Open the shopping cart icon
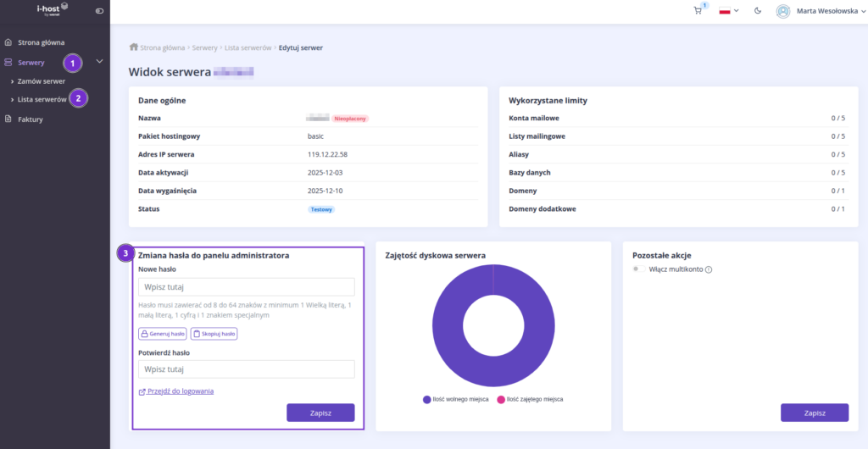Viewport: 868px width, 449px height. point(698,11)
